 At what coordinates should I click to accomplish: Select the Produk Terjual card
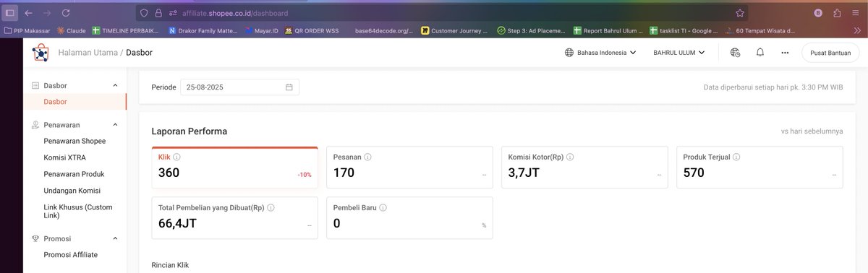pos(759,168)
